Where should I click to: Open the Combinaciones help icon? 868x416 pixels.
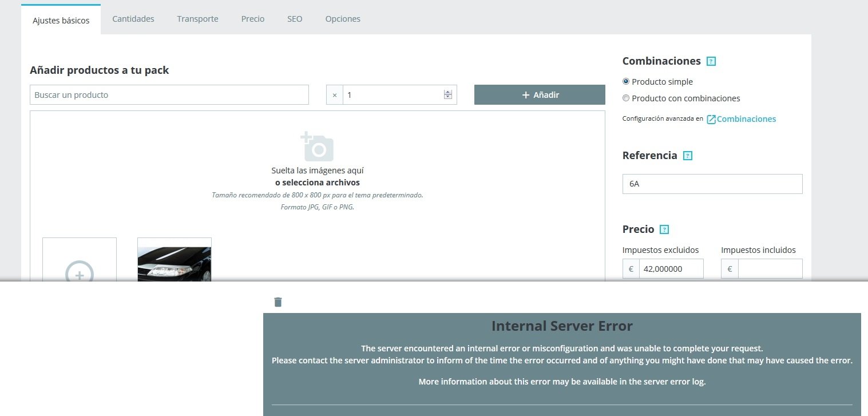(x=711, y=61)
